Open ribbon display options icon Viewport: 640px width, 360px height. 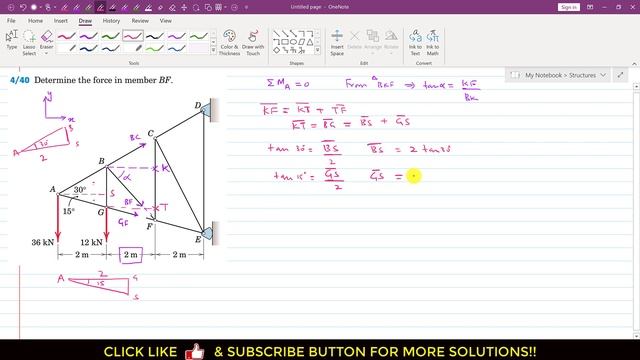(590, 7)
